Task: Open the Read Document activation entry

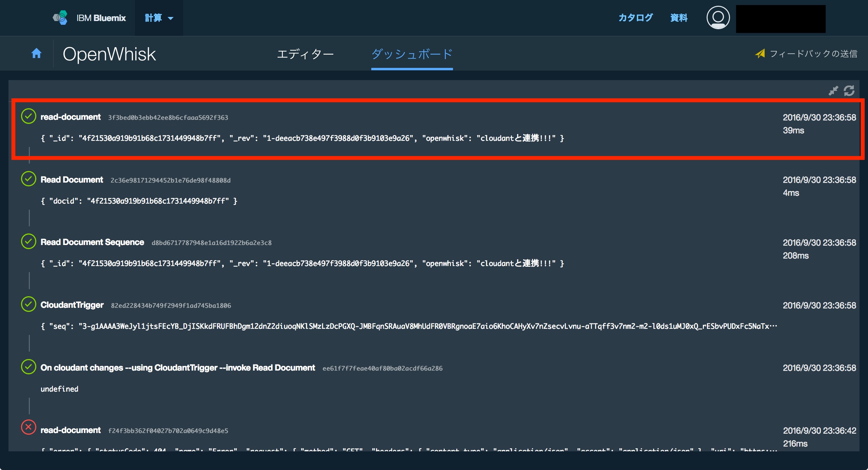Action: (x=72, y=180)
